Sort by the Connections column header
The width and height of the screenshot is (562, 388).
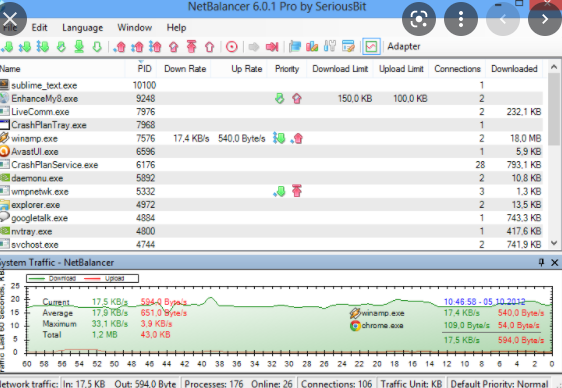pos(457,69)
